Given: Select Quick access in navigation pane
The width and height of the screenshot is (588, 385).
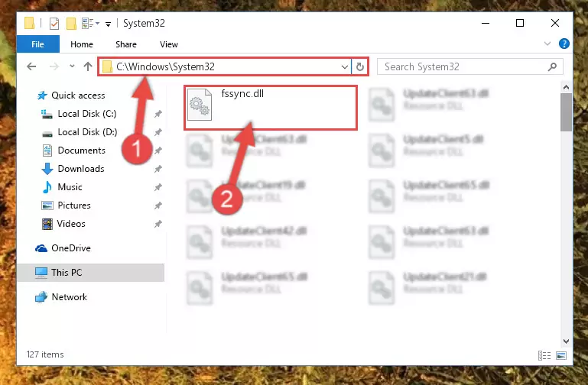Looking at the screenshot, I should (79, 95).
